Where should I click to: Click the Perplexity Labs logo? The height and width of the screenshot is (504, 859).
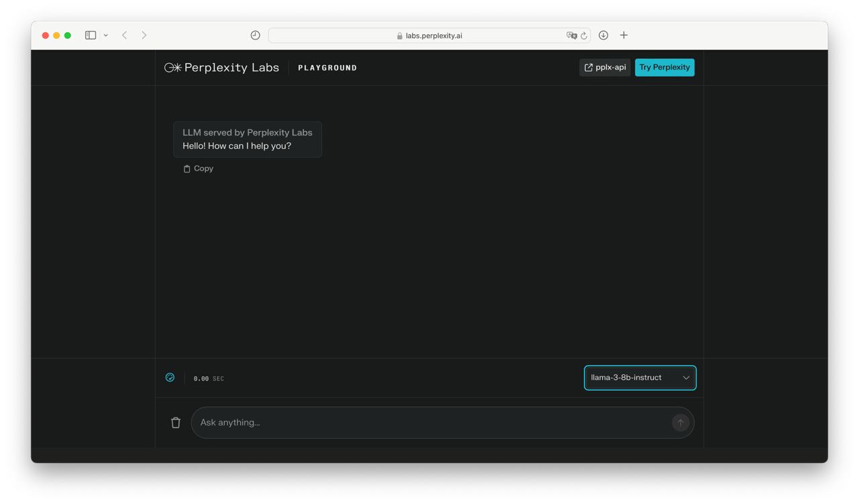click(x=221, y=67)
